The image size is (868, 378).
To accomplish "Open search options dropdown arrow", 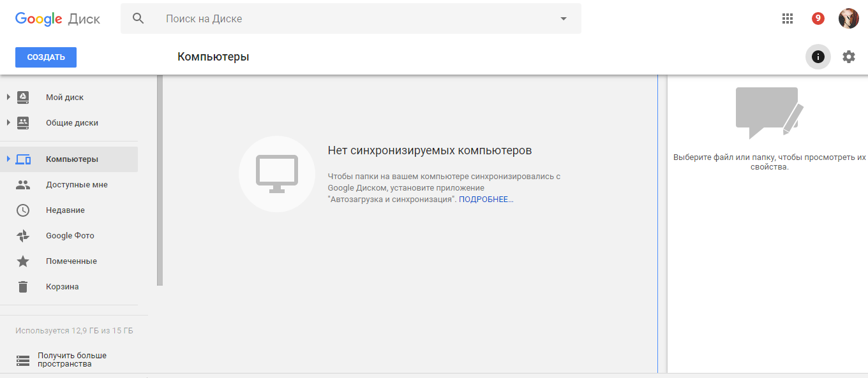I will point(563,18).
